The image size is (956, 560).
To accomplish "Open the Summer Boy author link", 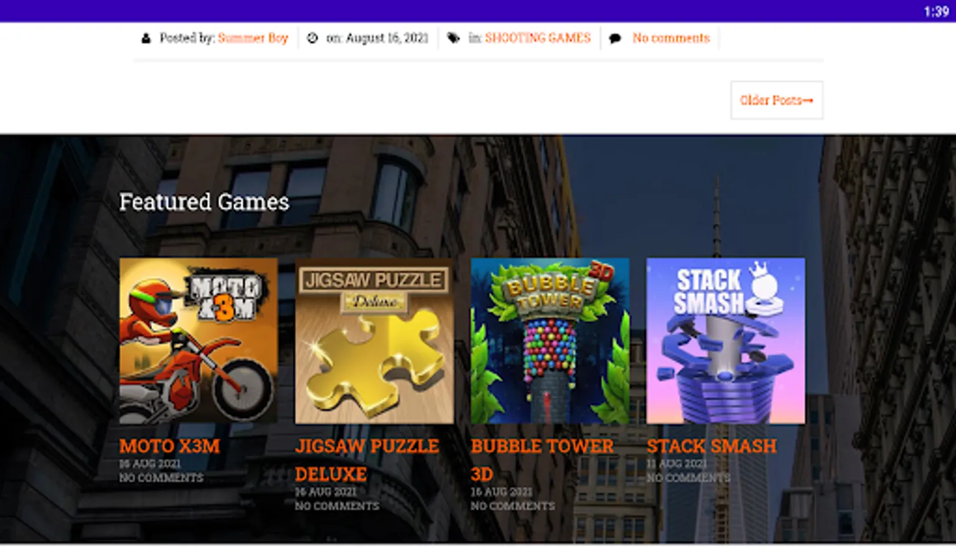I will tap(253, 39).
